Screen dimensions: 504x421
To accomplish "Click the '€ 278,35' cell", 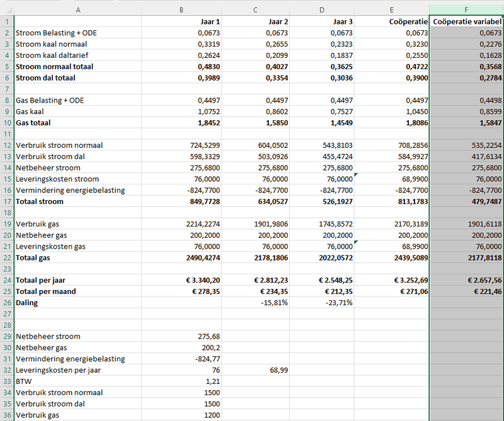I will [181, 291].
